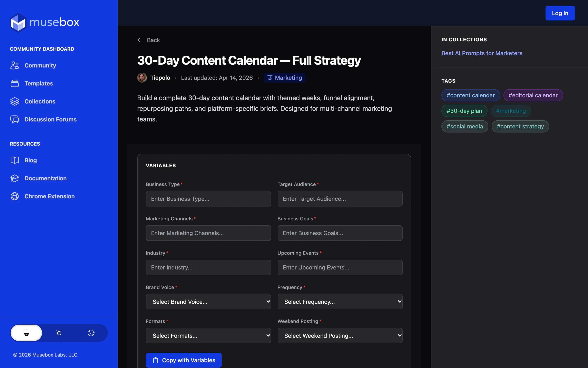
Task: Click the Templates icon in sidebar
Action: [14, 83]
